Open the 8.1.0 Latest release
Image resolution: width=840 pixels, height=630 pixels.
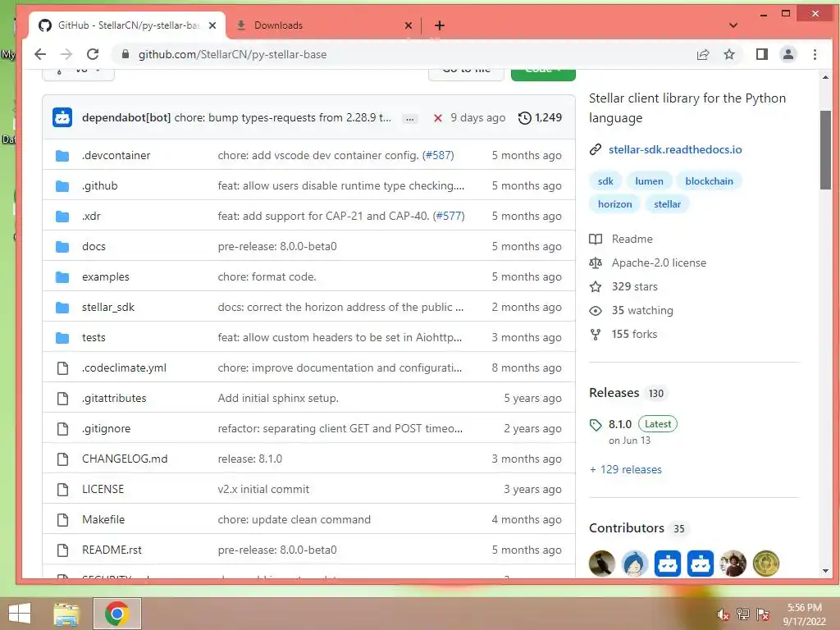click(x=633, y=424)
